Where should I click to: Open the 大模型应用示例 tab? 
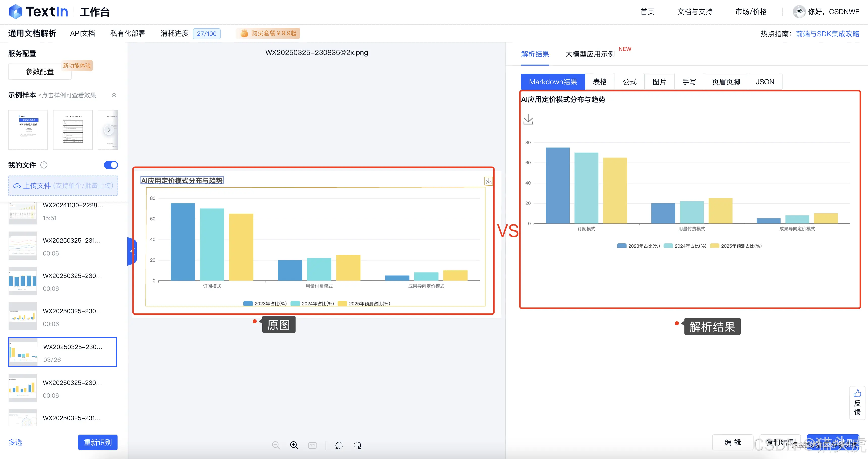click(589, 54)
